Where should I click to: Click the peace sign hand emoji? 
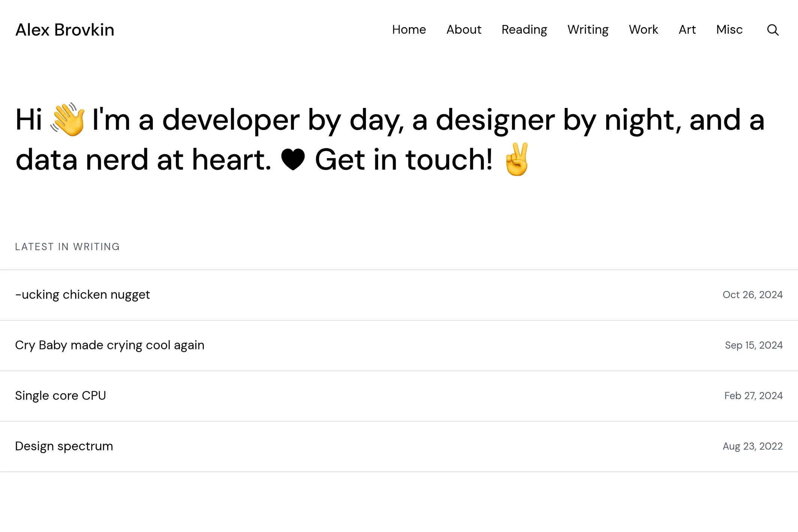point(517,159)
